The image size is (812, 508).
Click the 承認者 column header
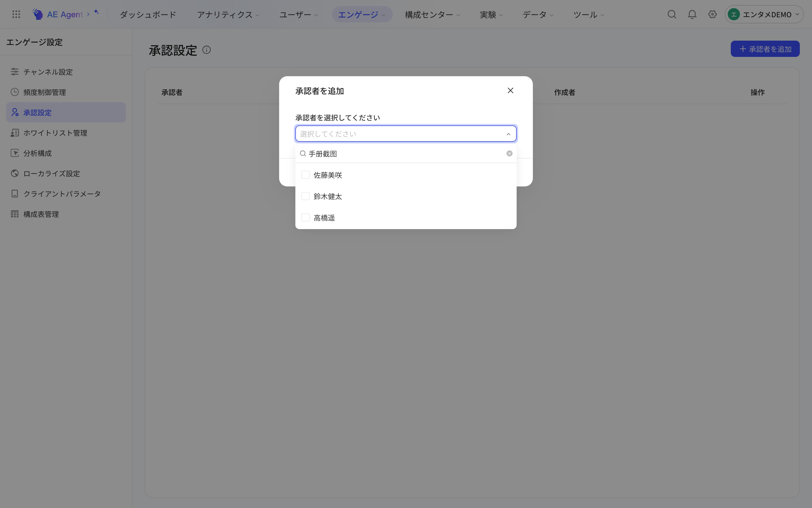(x=172, y=92)
